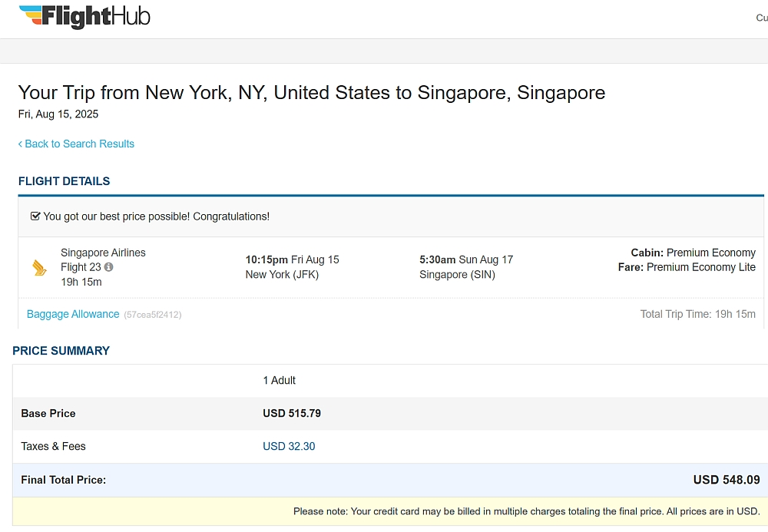The width and height of the screenshot is (768, 532).
Task: Click the USD 515.79 base price
Action: click(x=292, y=414)
